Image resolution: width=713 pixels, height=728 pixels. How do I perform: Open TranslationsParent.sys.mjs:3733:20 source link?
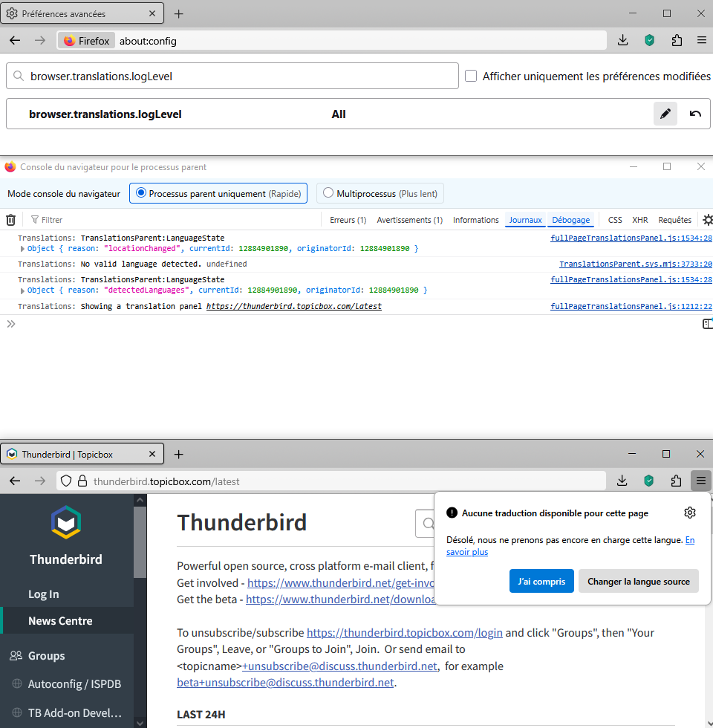pos(636,264)
